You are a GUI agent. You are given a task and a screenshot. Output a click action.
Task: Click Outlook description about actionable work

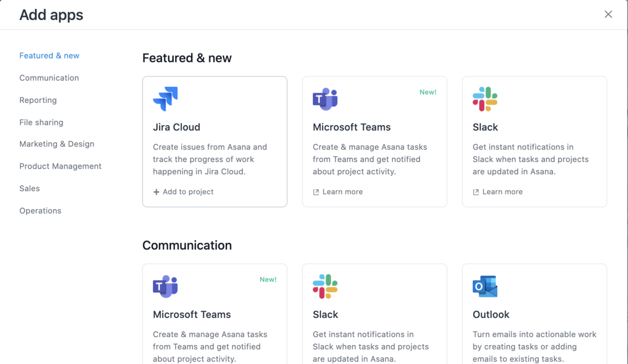pyautogui.click(x=534, y=346)
